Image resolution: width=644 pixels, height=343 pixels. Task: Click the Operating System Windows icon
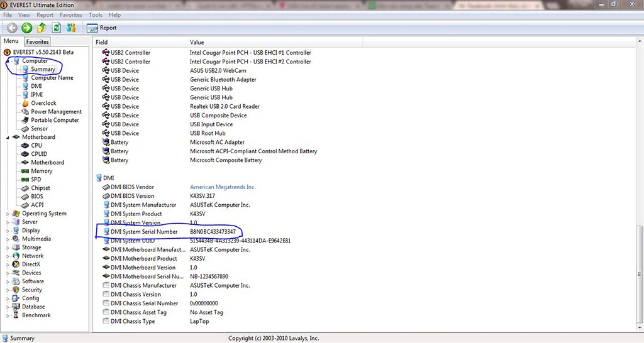(x=16, y=214)
